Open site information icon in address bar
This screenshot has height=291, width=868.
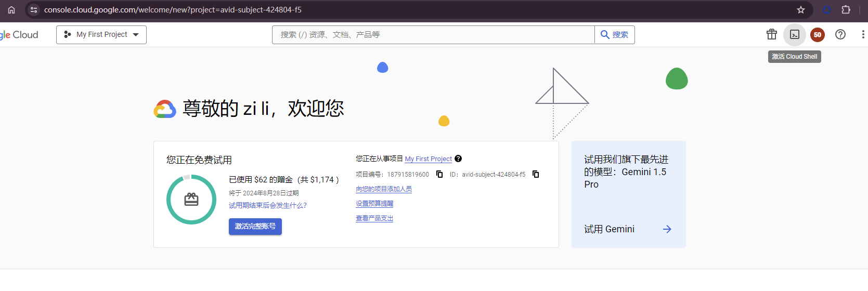tap(33, 10)
